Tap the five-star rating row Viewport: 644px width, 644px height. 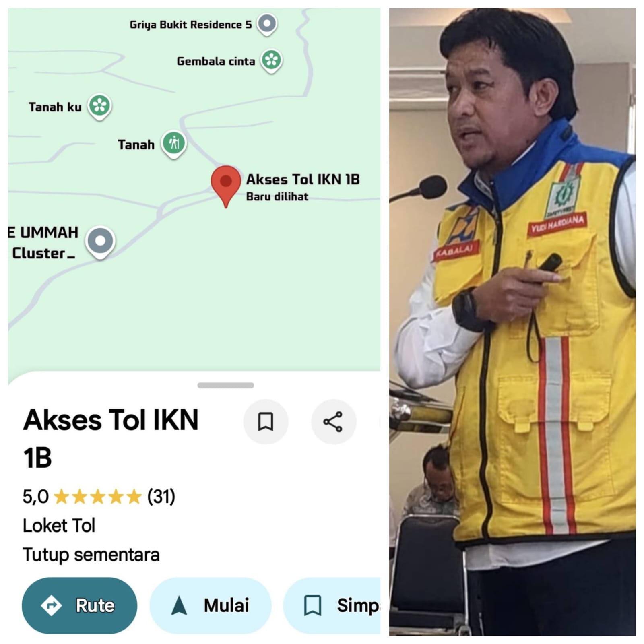[98, 497]
